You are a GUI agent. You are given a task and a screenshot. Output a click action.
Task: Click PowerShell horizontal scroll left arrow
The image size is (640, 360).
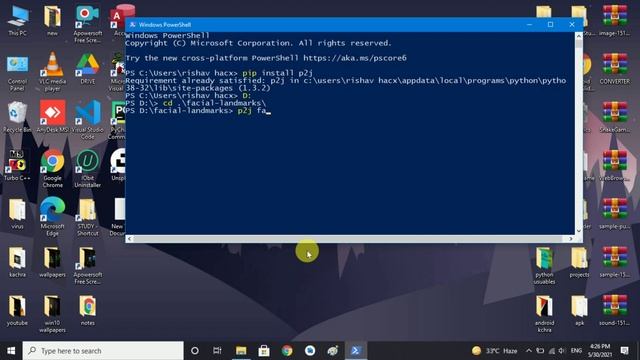pyautogui.click(x=129, y=239)
